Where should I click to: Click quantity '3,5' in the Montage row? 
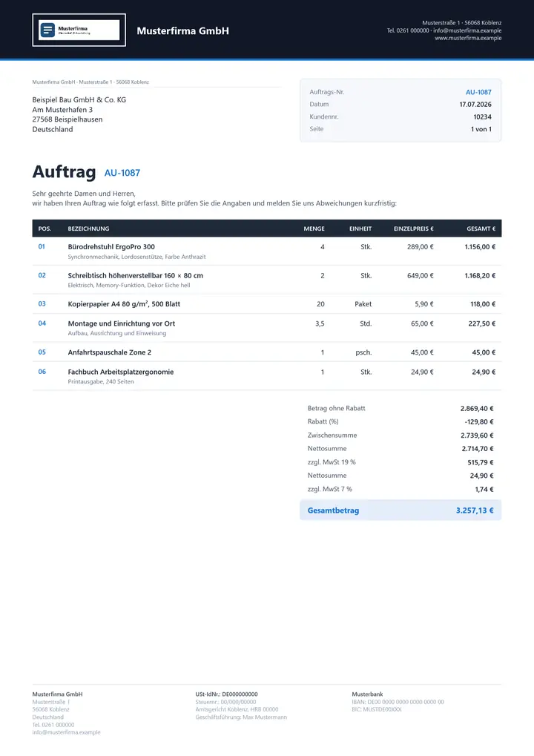[x=320, y=323]
